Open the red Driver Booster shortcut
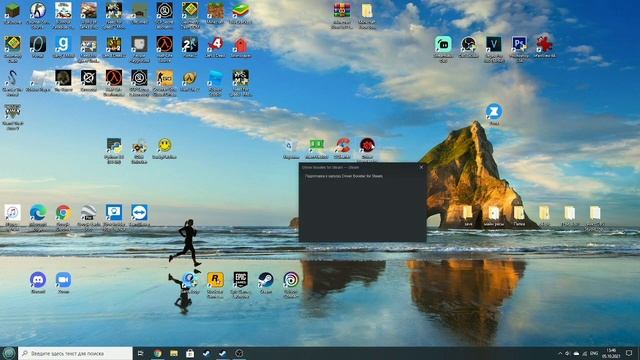The width and height of the screenshot is (640, 360). click(367, 145)
